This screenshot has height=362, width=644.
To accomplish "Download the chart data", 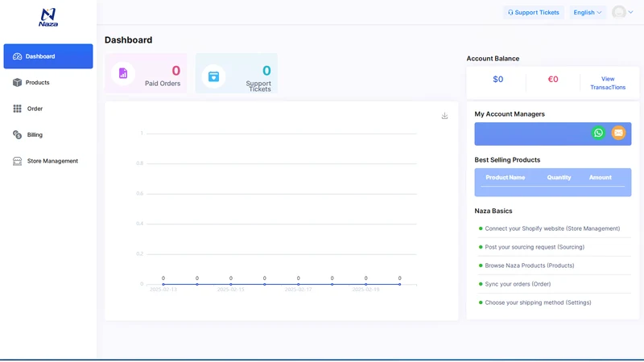I will point(444,116).
